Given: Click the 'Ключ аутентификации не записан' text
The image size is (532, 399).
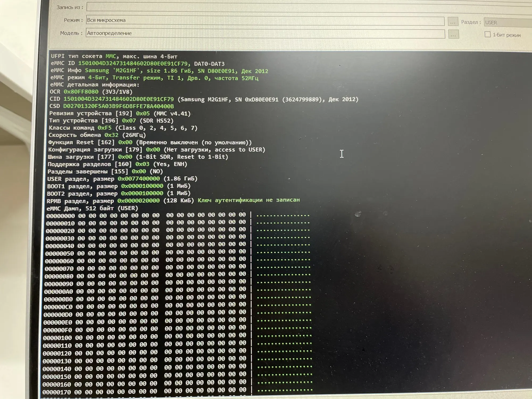Looking at the screenshot, I should click(x=248, y=200).
